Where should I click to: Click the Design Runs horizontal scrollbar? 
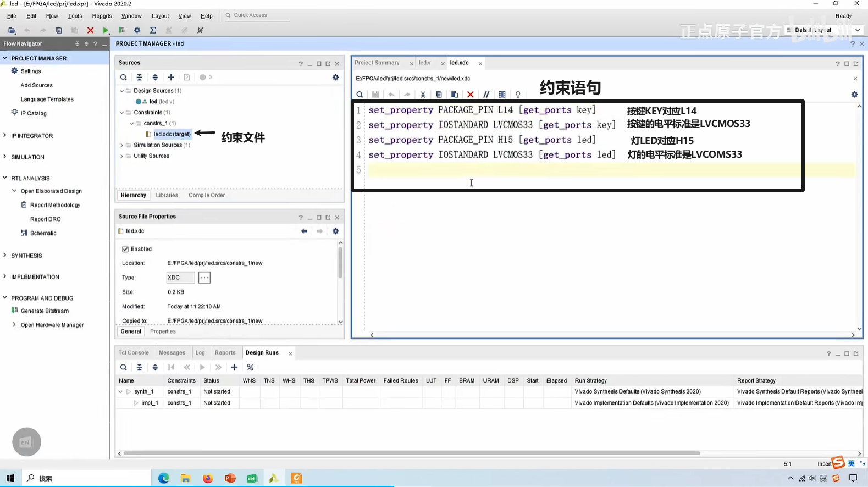click(411, 453)
